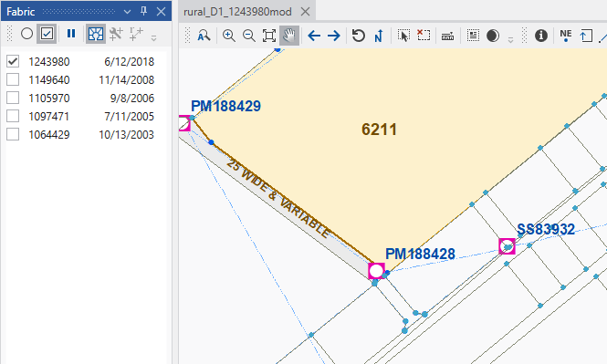Click the PM188429 label
607x364 pixels.
pos(225,106)
